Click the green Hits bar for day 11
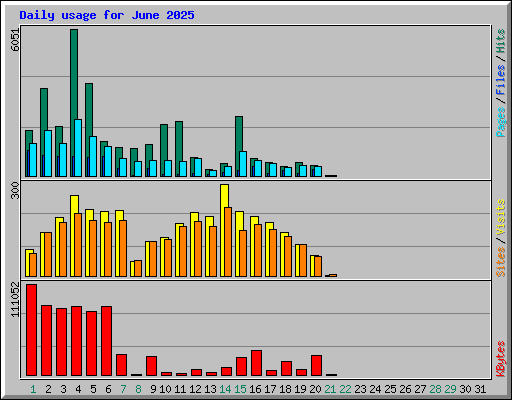Viewport: 512px width, 400px height. (x=179, y=141)
